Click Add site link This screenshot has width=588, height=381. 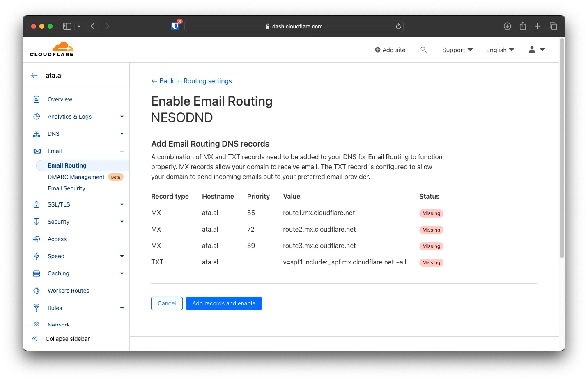(390, 50)
